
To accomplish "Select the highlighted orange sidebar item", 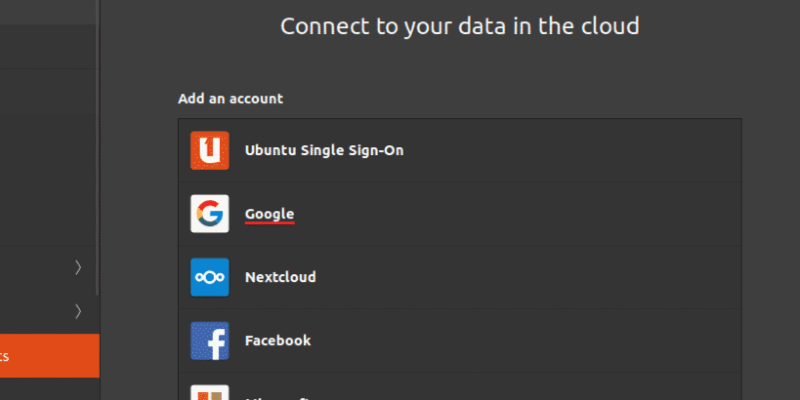I will (48, 356).
